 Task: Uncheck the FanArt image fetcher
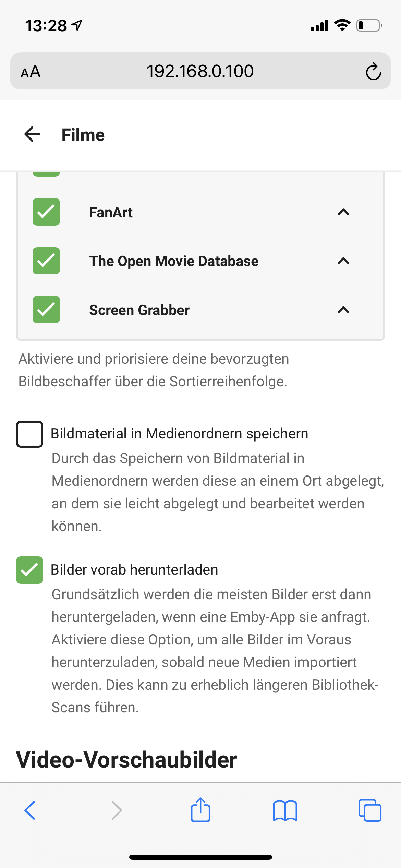click(x=46, y=212)
